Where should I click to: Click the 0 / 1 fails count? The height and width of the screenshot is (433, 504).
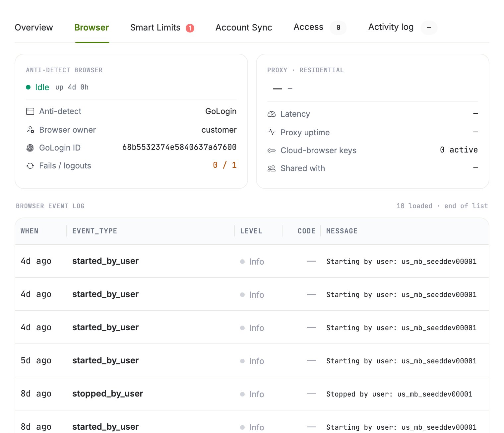[225, 165]
